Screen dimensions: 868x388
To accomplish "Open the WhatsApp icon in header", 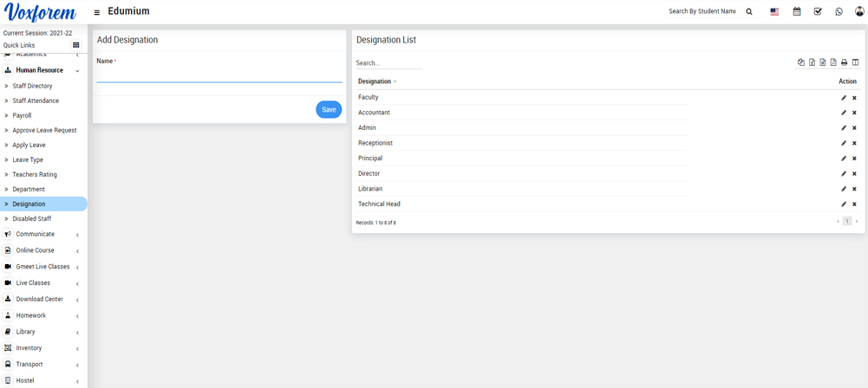I will (839, 11).
